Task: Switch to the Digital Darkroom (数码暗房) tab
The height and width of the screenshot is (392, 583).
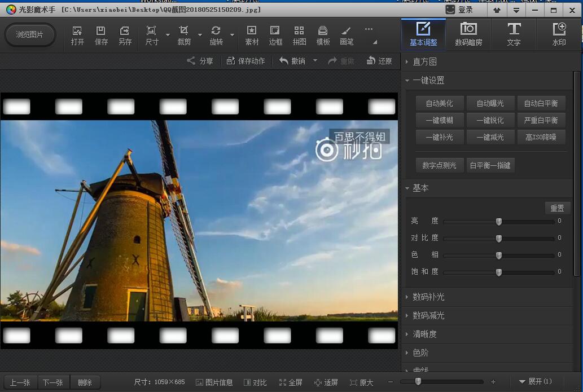Action: click(x=468, y=34)
